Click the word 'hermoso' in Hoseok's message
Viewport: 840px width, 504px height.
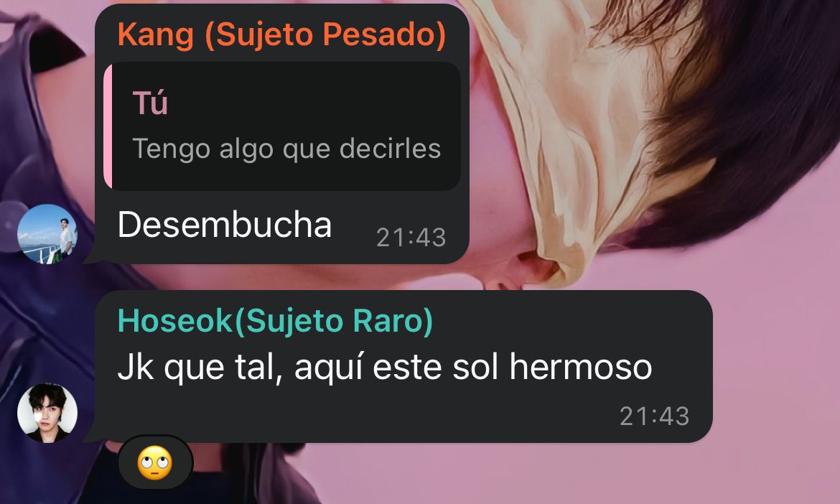click(581, 367)
